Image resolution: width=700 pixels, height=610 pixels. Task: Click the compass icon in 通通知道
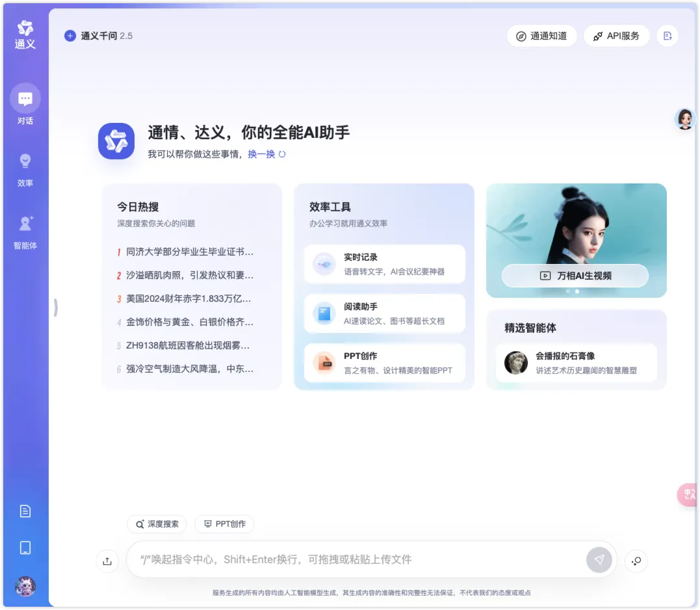click(x=521, y=36)
